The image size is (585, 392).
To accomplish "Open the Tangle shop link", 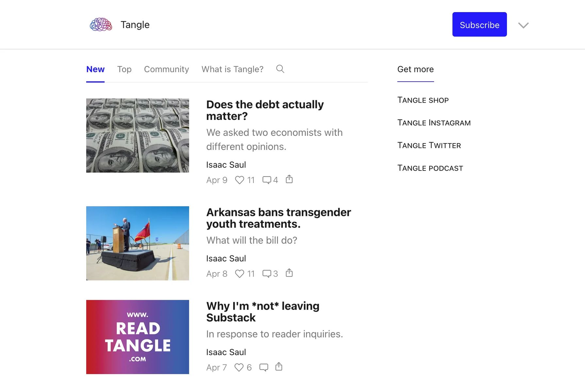I will [423, 100].
